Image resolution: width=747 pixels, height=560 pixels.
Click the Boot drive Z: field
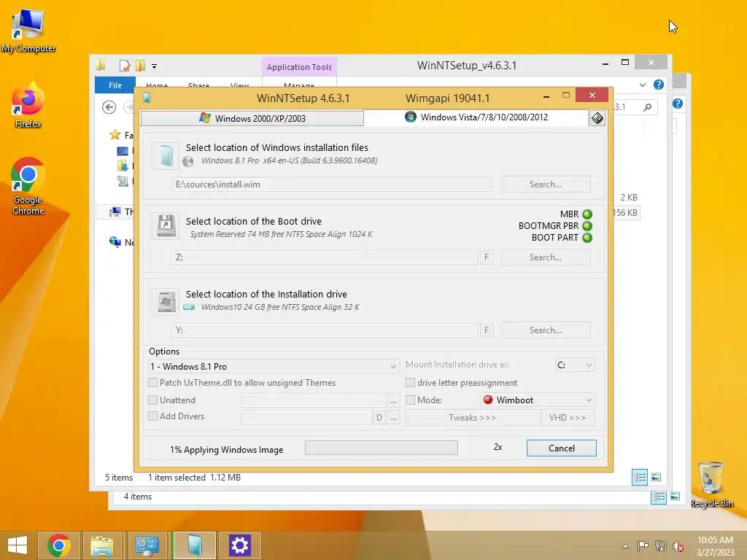[x=325, y=257]
